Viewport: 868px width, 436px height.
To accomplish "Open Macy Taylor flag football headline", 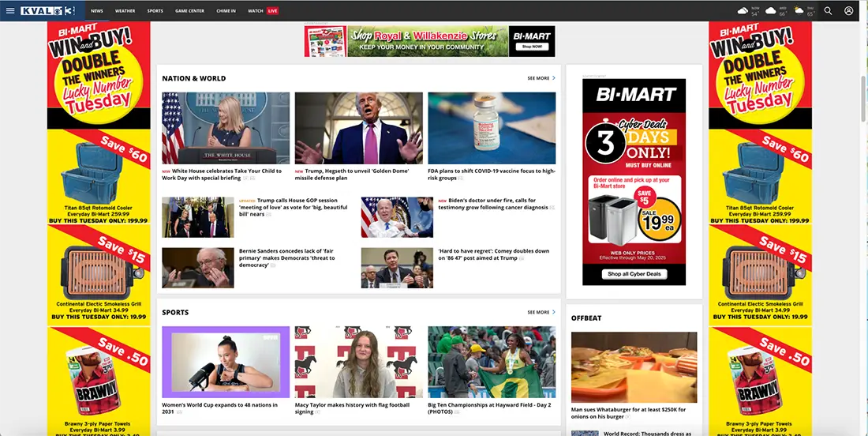I will [352, 408].
